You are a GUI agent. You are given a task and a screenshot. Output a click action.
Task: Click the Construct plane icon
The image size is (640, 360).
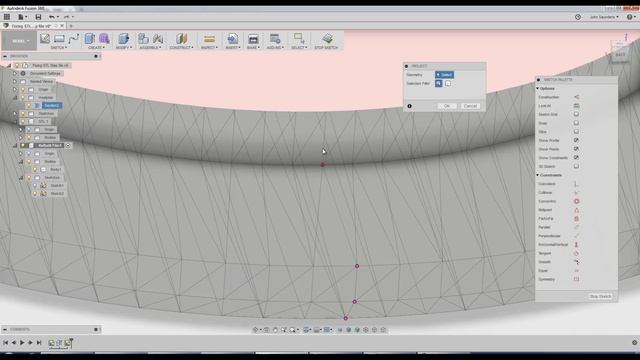(181, 39)
